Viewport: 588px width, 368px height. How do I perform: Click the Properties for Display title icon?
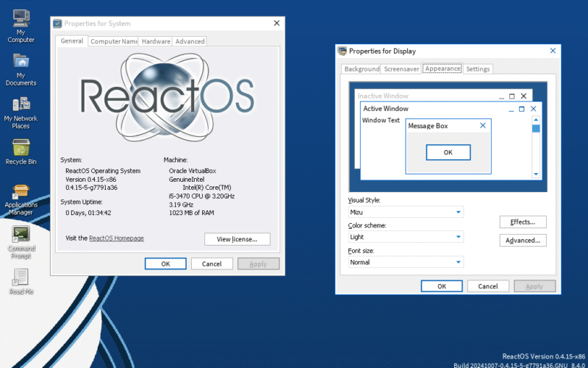click(342, 51)
